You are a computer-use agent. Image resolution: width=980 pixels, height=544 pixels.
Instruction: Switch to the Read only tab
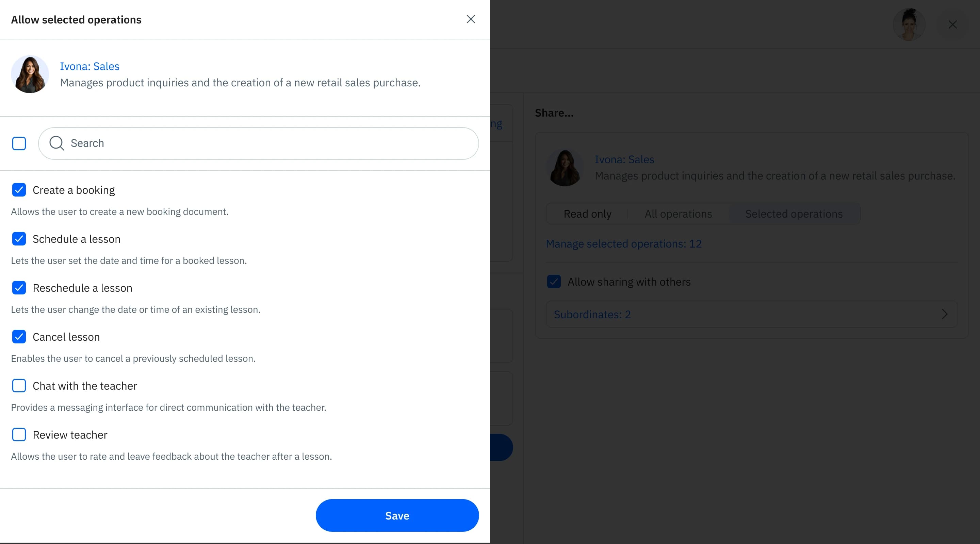(587, 214)
